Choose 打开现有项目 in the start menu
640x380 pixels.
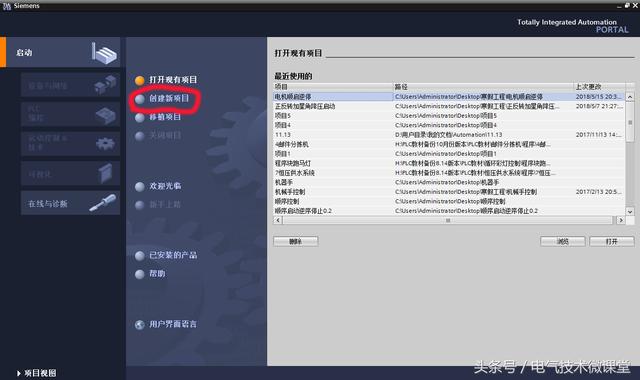coord(173,80)
